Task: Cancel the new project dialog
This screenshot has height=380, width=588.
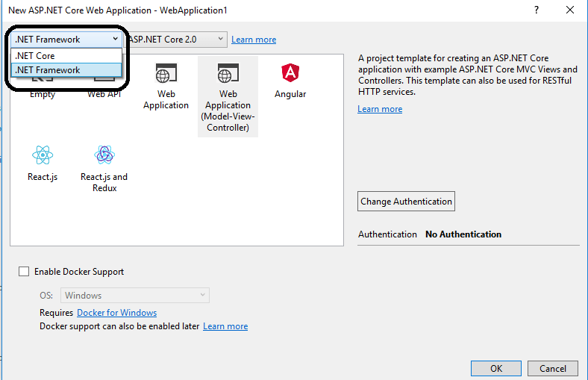Action: (553, 368)
